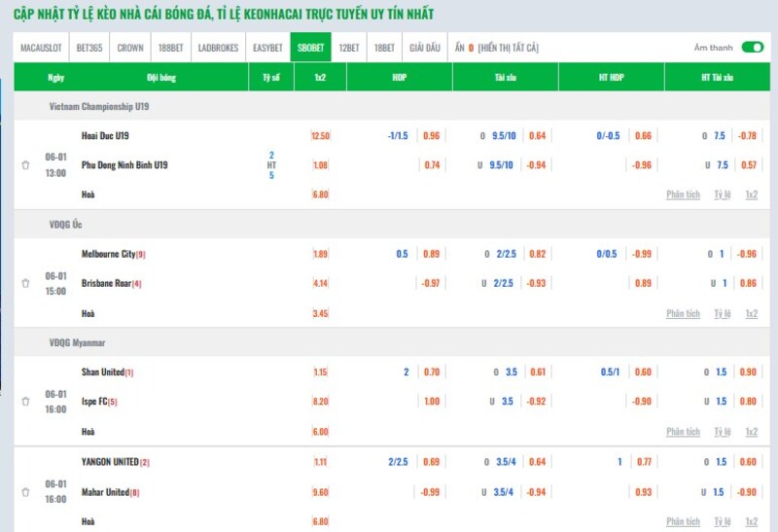Switch to the BET365 bookmaker tab
The image size is (778, 532).
(90, 48)
